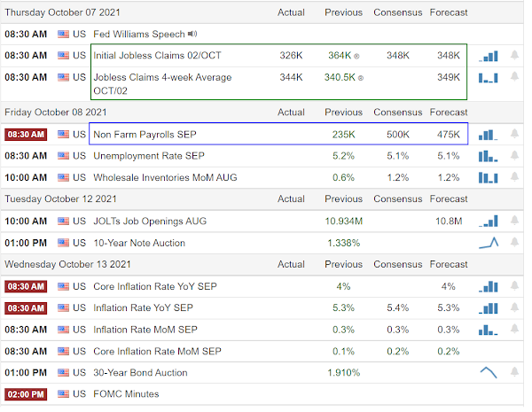Open the Unemployment Rate SEP chart icon
This screenshot has width=532, height=412.
pyautogui.click(x=489, y=156)
